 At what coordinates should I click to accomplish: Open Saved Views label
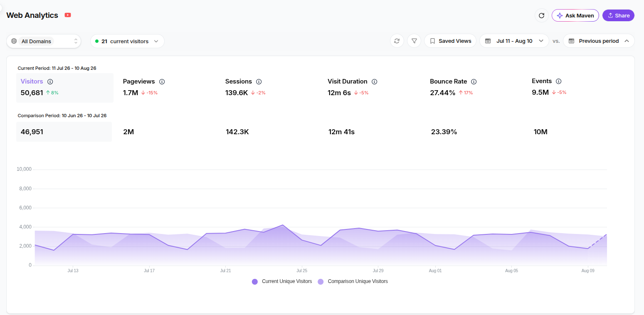pos(455,41)
